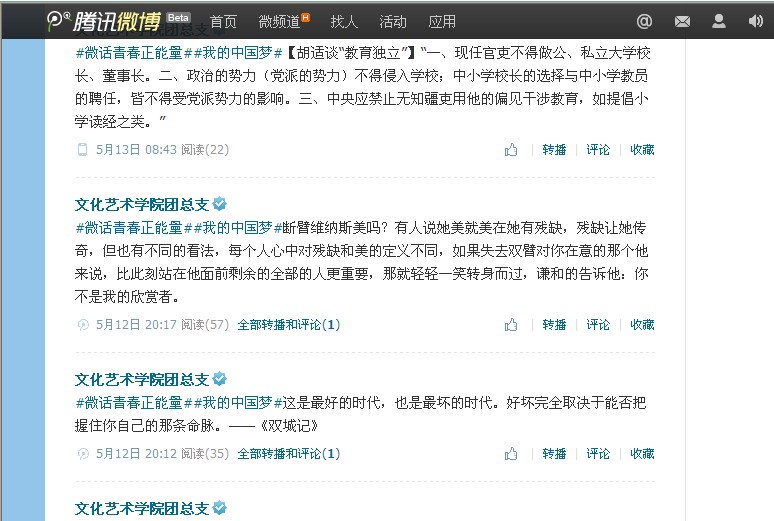Open the 应用 menu item
Viewport: 774px width, 521px height.
[x=442, y=22]
